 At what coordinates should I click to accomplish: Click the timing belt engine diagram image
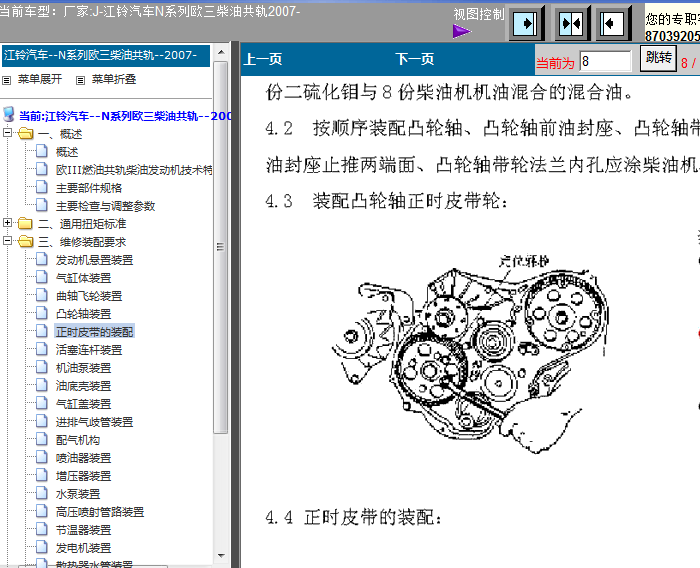click(x=469, y=353)
